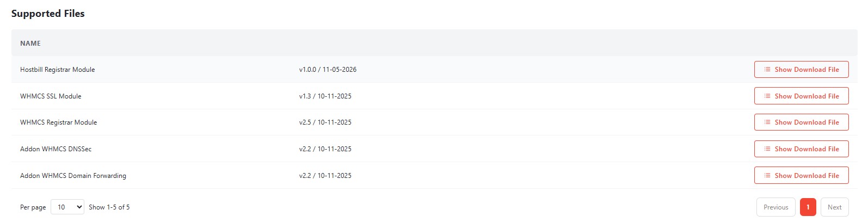This screenshot has width=868, height=222.
Task: Click list icon in Domain Forwarding download button
Action: [767, 176]
